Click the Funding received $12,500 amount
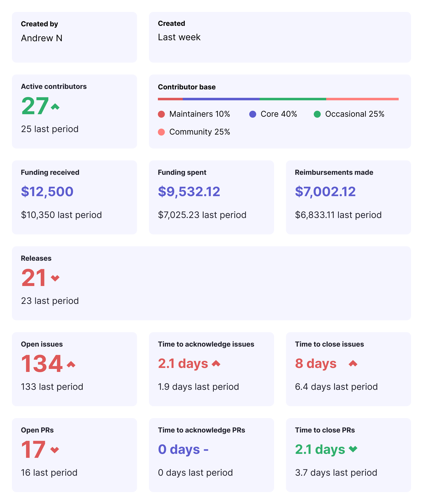 click(x=47, y=192)
